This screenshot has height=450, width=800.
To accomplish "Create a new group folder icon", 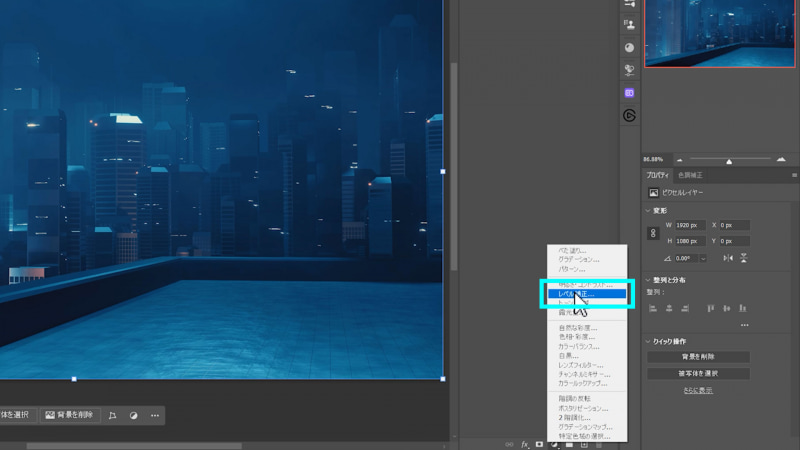I will tap(569, 445).
